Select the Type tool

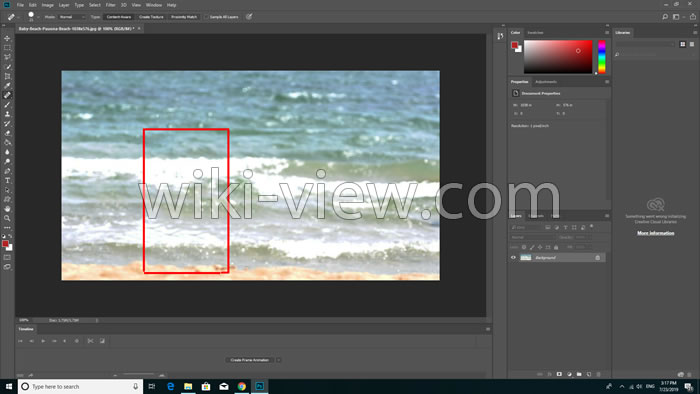point(7,181)
